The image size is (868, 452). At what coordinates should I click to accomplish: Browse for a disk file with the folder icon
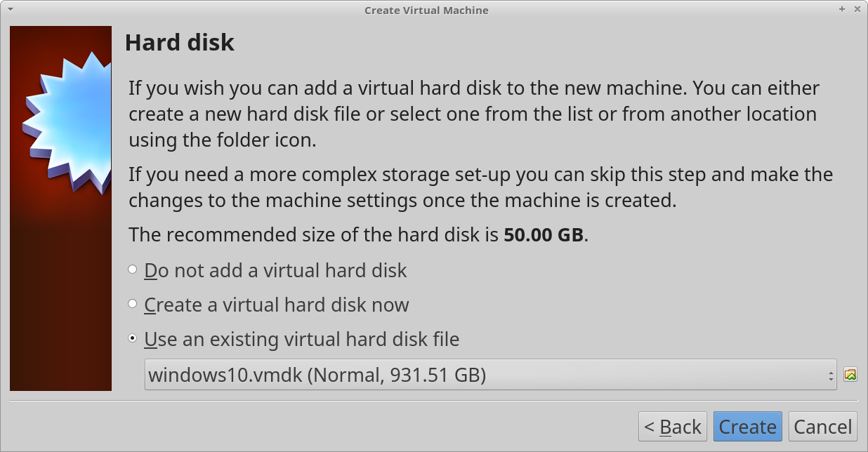pyautogui.click(x=850, y=375)
